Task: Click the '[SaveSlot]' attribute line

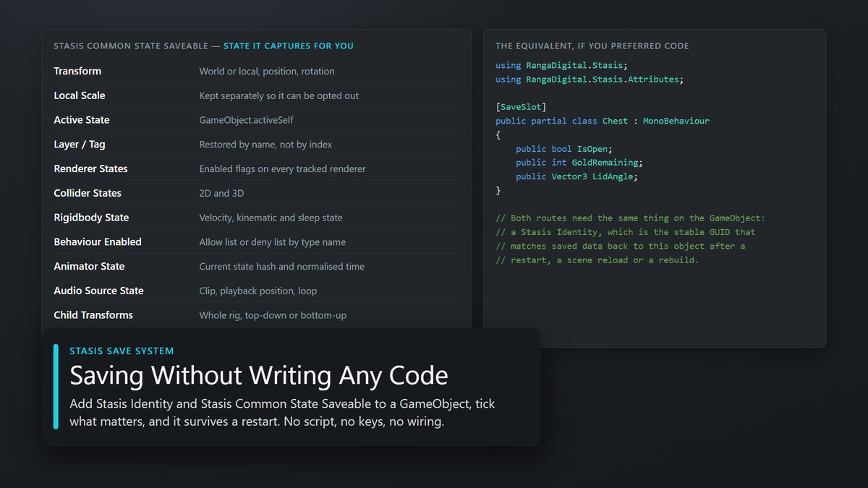Action: 521,107
